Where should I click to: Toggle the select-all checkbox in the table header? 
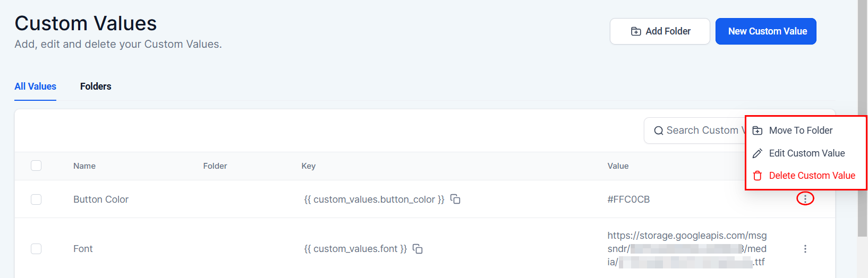pos(36,166)
